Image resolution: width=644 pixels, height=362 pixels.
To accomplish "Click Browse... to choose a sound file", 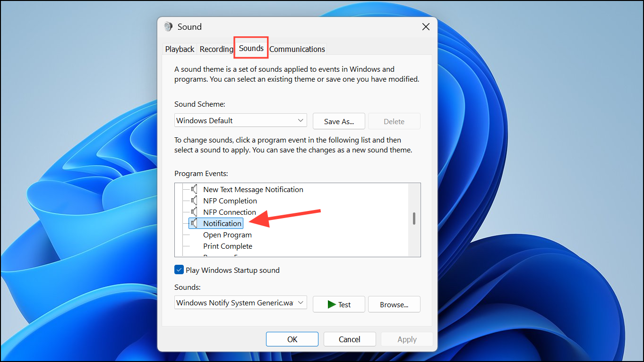I will [394, 304].
